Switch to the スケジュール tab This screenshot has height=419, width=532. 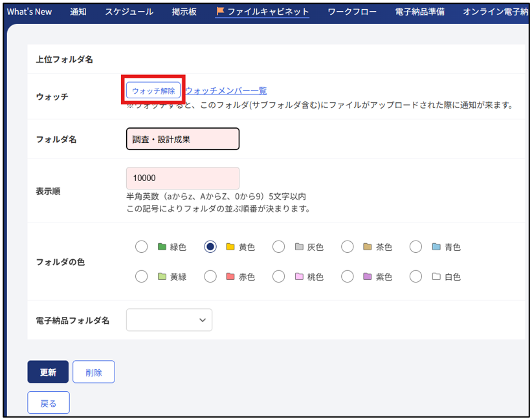129,12
